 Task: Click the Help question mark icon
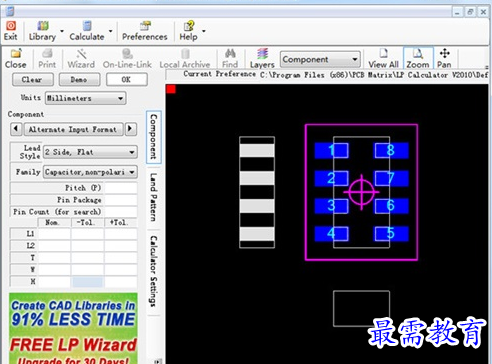coord(189,26)
